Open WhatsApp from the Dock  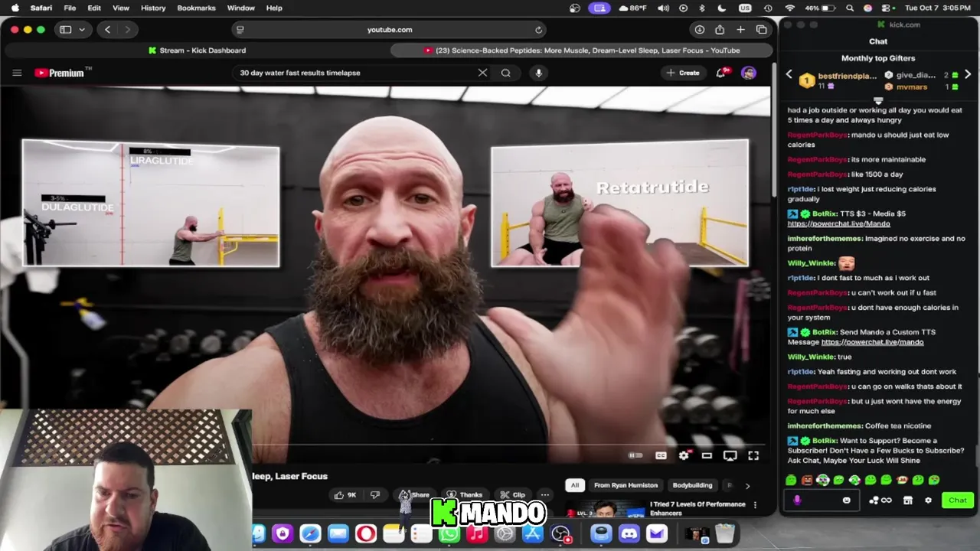pos(449,533)
